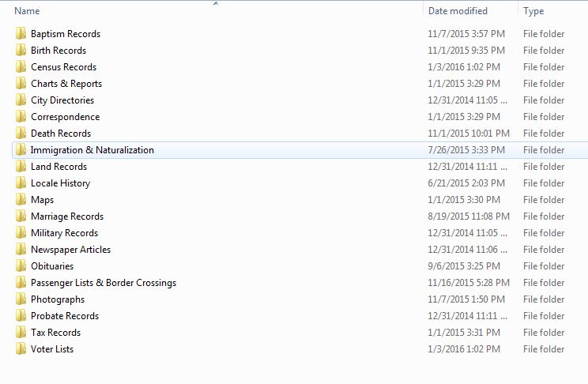Click the Immigration & Naturalization folder icon
This screenshot has width=588, height=384.
(21, 149)
